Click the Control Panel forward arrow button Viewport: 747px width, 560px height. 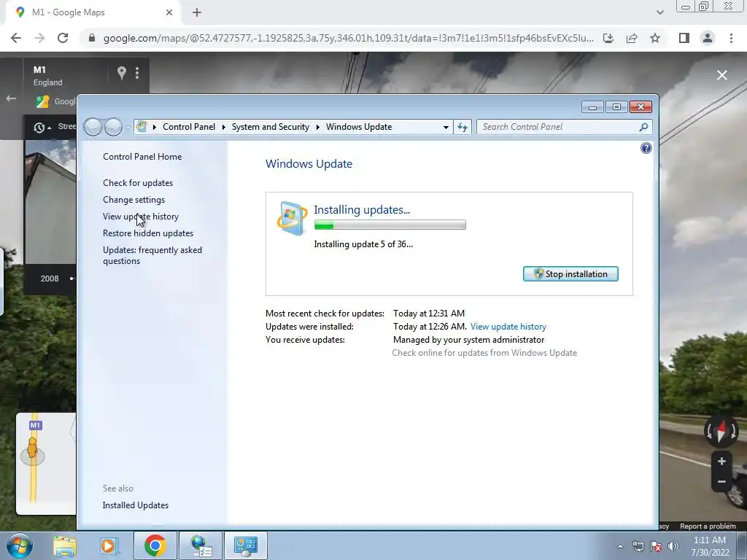click(x=113, y=127)
